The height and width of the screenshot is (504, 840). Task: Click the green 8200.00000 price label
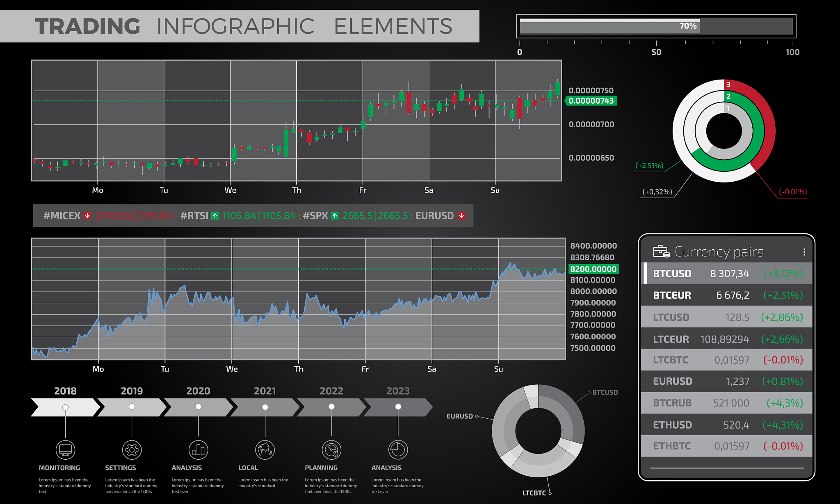[x=593, y=269]
